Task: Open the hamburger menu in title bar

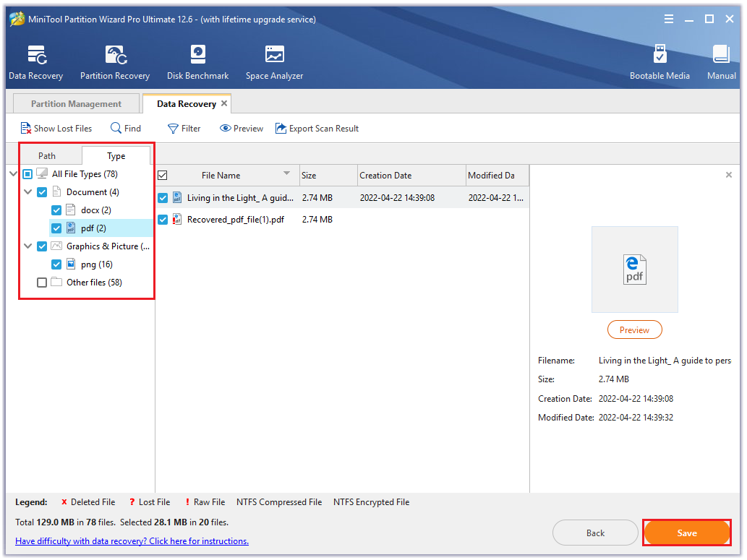Action: [x=669, y=19]
